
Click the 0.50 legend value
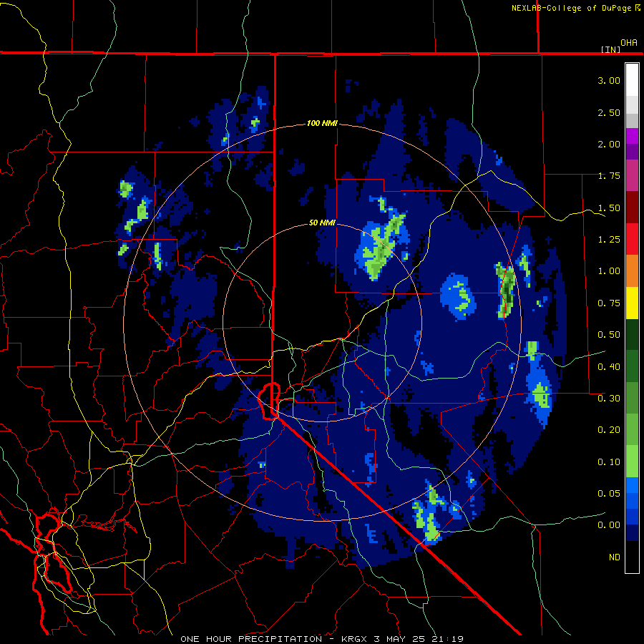[x=609, y=335]
